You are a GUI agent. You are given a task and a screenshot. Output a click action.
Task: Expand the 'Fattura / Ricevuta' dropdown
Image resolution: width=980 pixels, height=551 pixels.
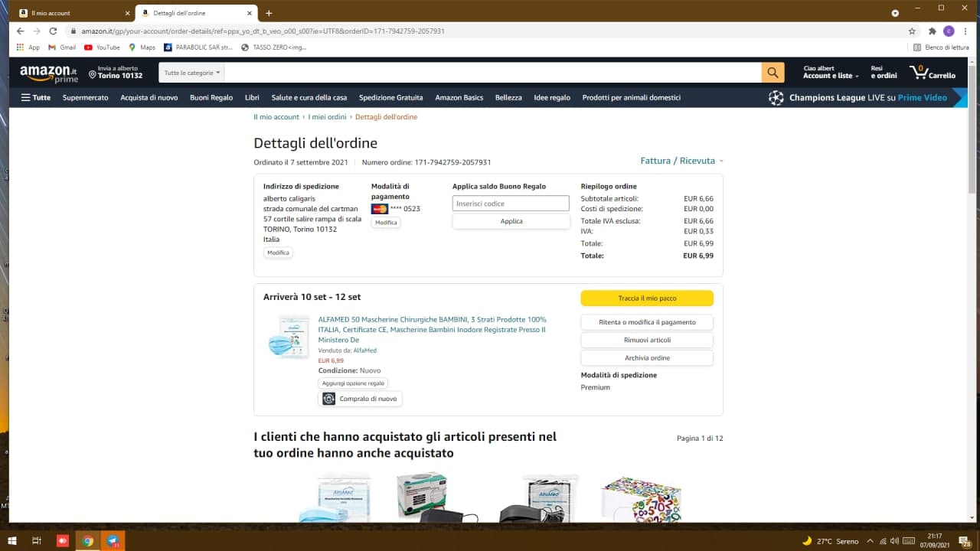tap(681, 161)
